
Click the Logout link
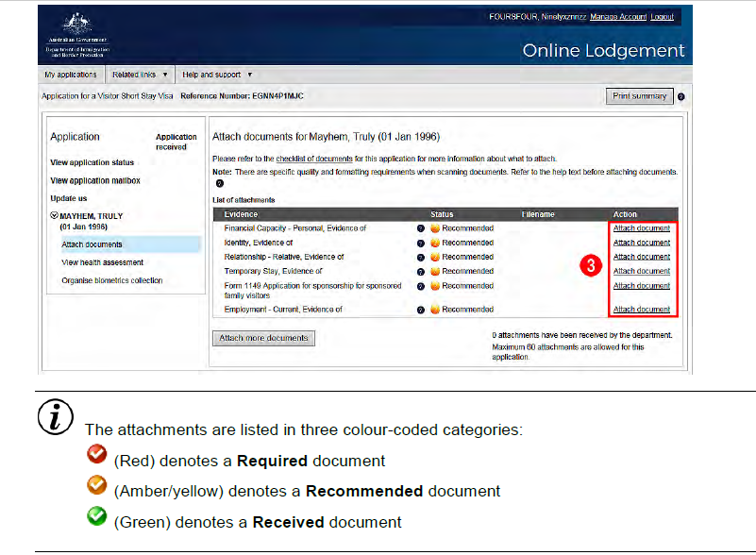tap(662, 17)
